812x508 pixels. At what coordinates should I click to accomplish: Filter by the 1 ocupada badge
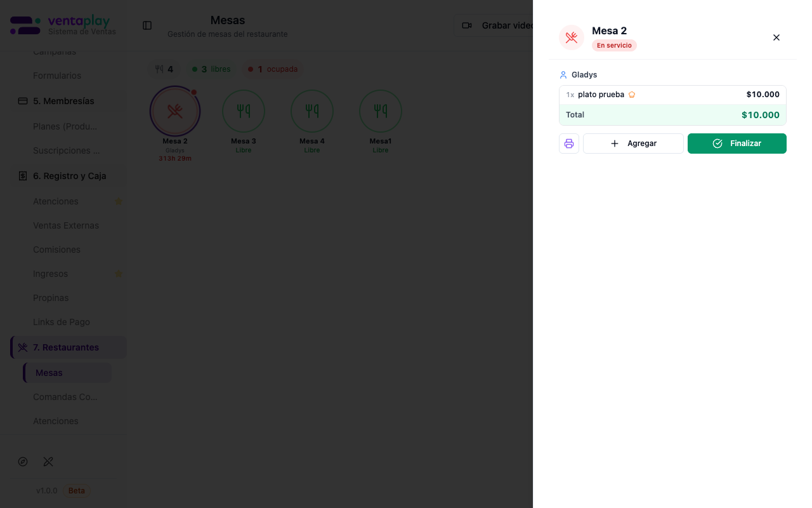click(x=273, y=69)
